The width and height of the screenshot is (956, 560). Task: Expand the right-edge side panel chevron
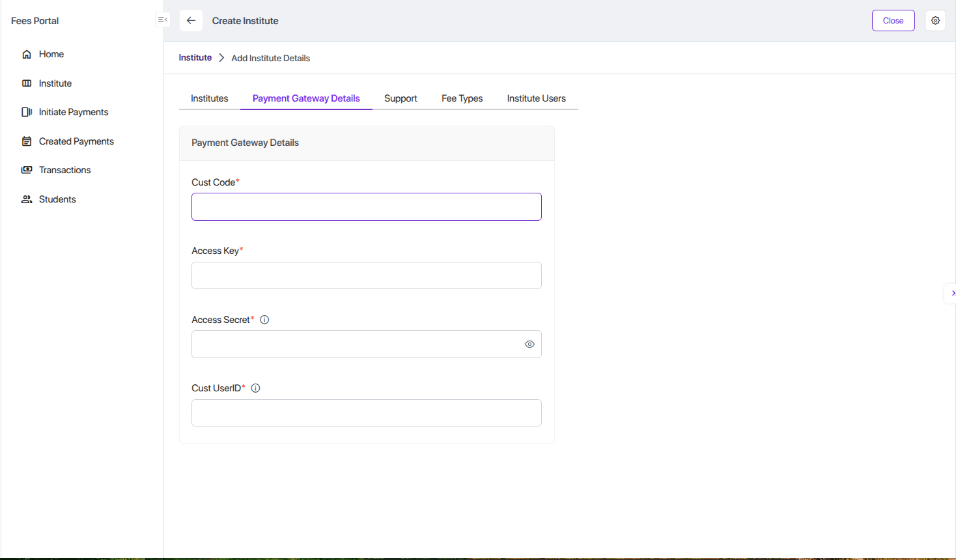(x=952, y=293)
